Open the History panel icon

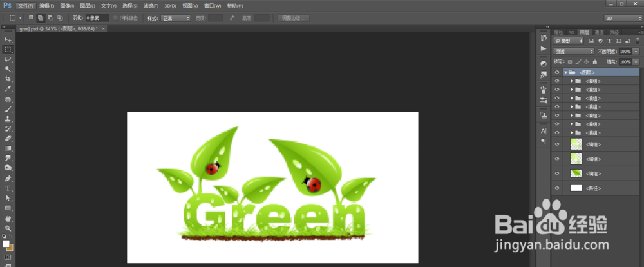point(544,38)
